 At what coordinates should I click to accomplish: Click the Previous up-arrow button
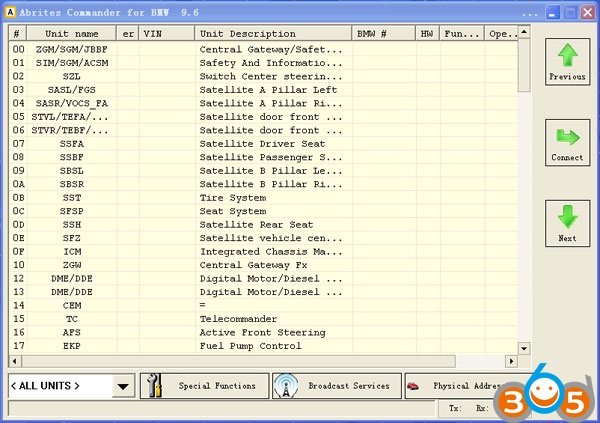[x=567, y=62]
